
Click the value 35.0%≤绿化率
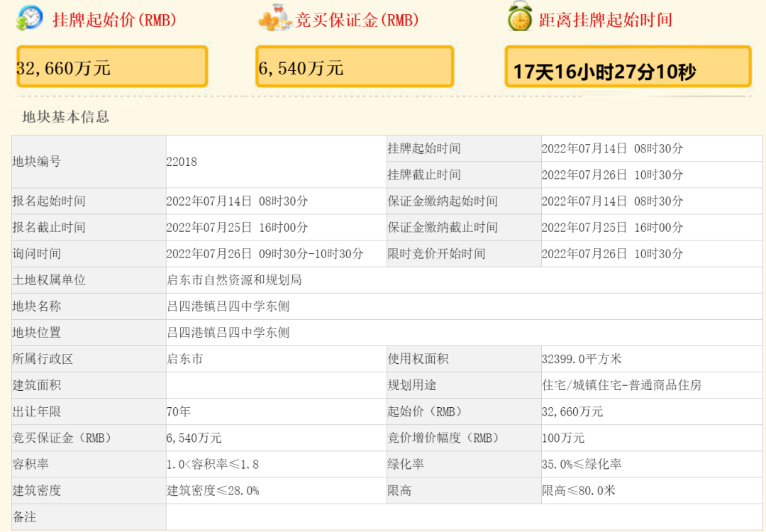pyautogui.click(x=582, y=465)
